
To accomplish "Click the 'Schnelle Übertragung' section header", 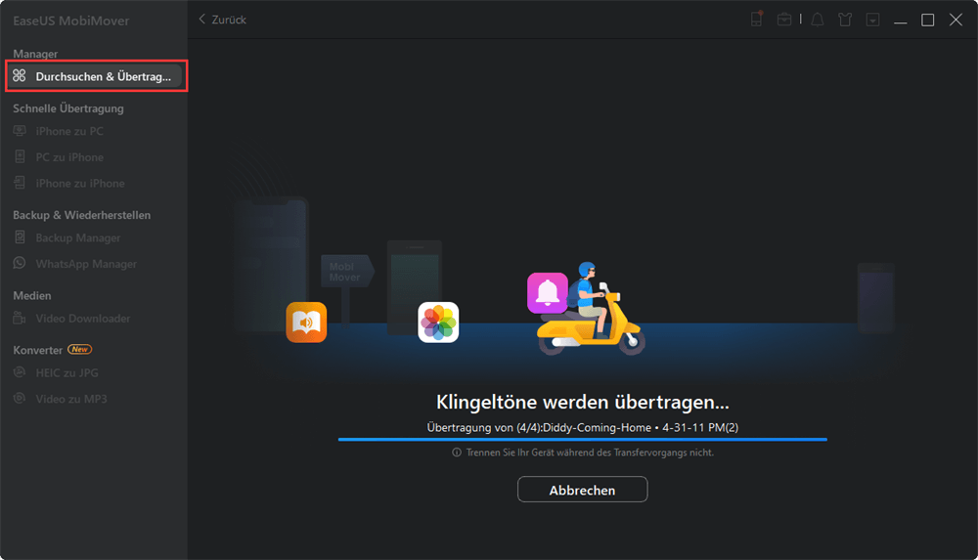I will [x=68, y=108].
